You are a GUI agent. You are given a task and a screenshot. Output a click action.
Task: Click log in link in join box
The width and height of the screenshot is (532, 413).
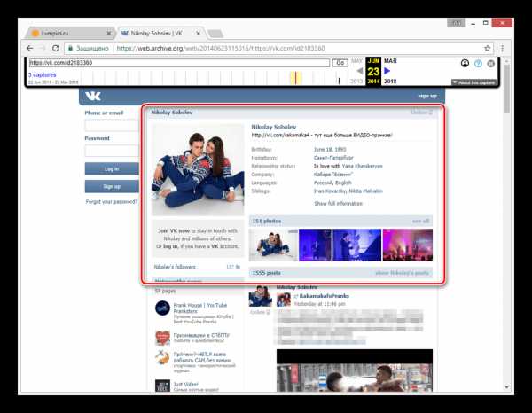pyautogui.click(x=170, y=246)
